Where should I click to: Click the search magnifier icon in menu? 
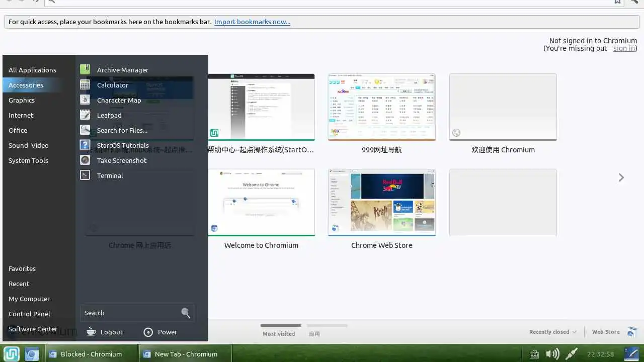(186, 313)
